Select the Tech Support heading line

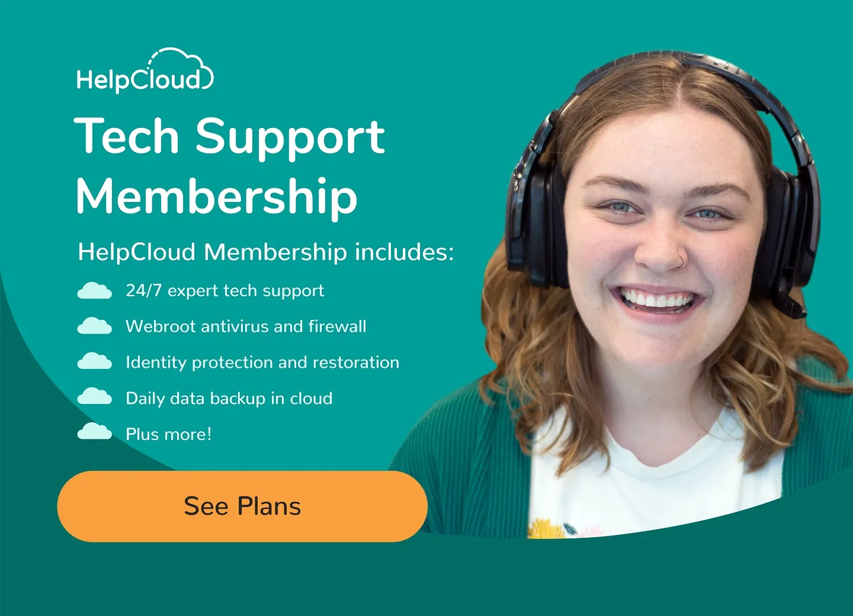230,136
